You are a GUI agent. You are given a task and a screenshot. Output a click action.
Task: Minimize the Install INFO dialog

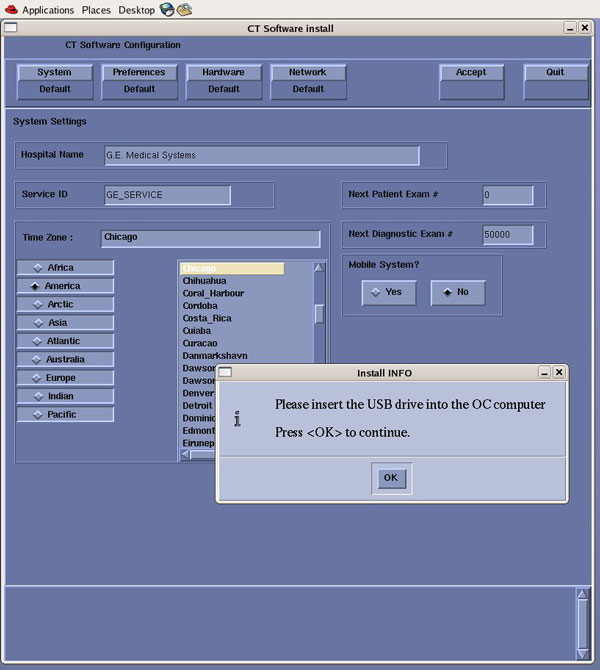pyautogui.click(x=543, y=372)
